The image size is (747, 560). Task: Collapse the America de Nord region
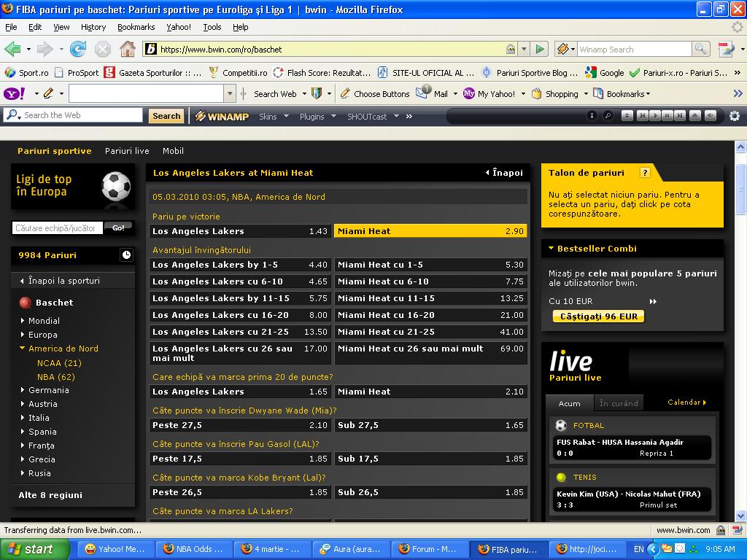[x=63, y=349]
